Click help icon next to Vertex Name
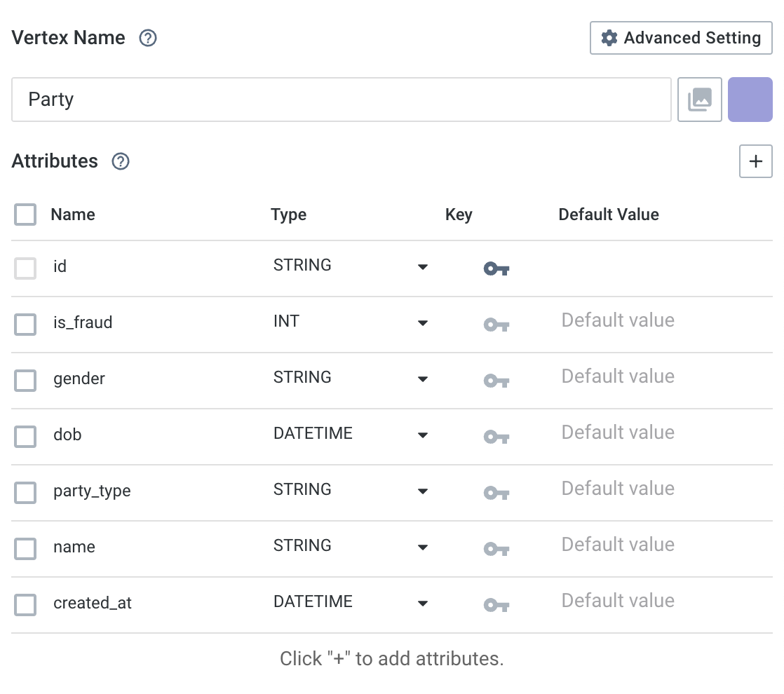This screenshot has height=694, width=784. click(148, 38)
